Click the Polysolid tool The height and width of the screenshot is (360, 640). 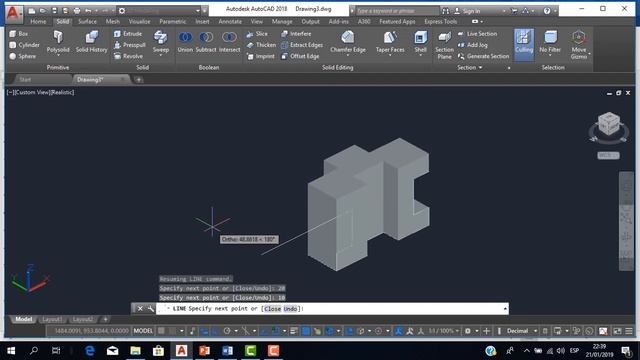click(58, 42)
